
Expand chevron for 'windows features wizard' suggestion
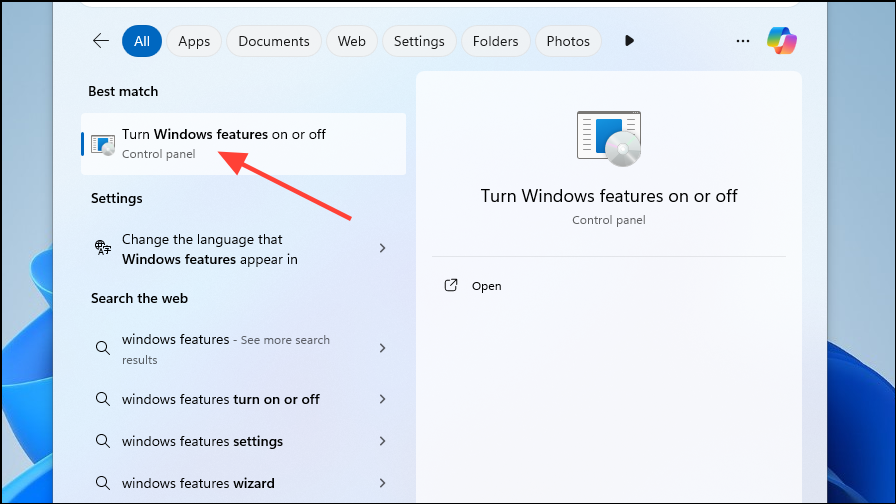(382, 483)
